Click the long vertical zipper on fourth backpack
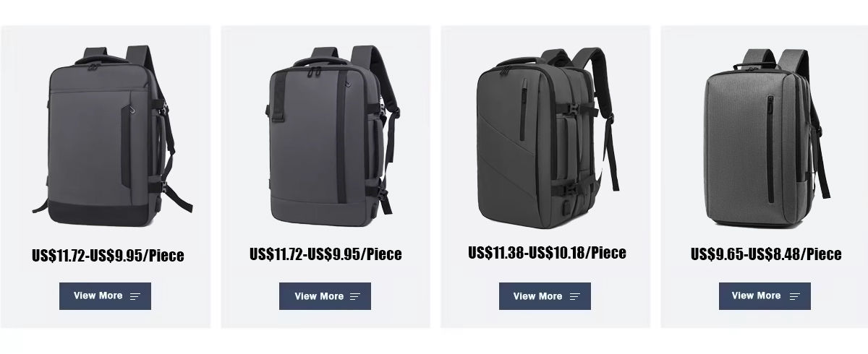 coord(770,150)
